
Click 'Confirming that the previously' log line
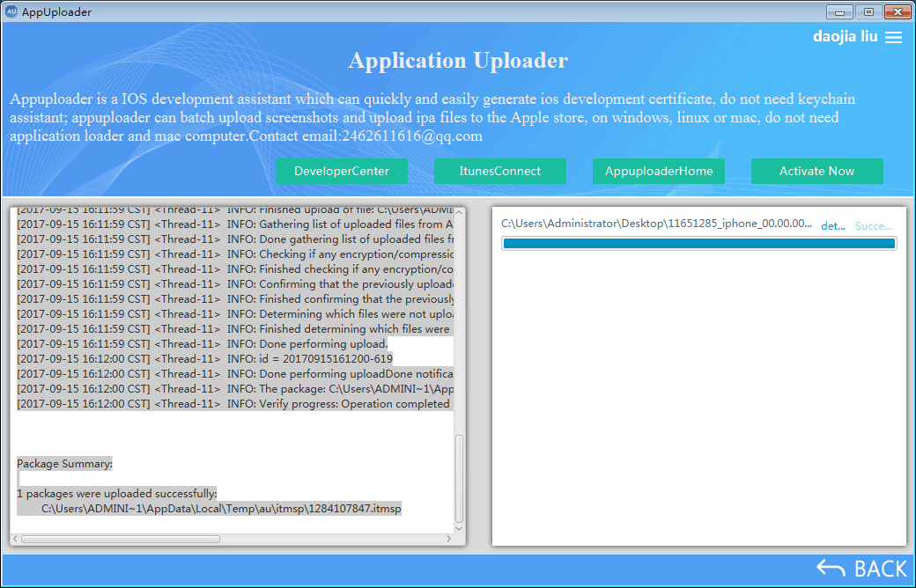[x=235, y=284]
